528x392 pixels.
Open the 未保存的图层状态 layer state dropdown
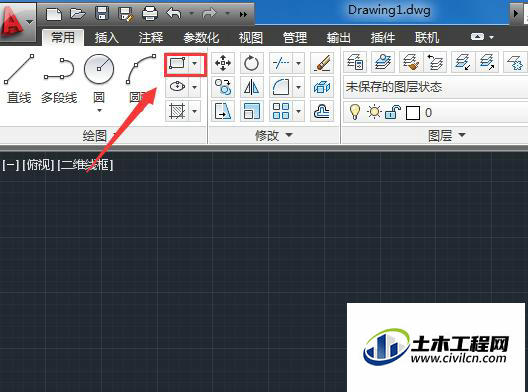[435, 87]
